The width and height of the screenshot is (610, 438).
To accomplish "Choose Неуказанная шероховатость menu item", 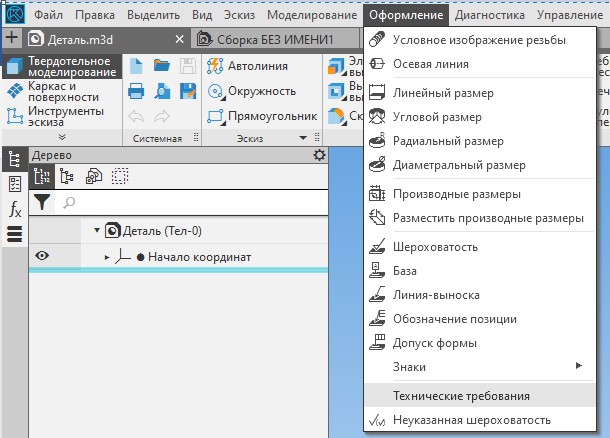I will tap(479, 420).
